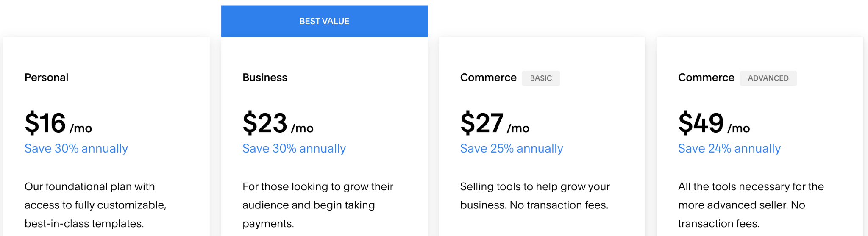Open Save 30% annually under Business

click(x=294, y=149)
